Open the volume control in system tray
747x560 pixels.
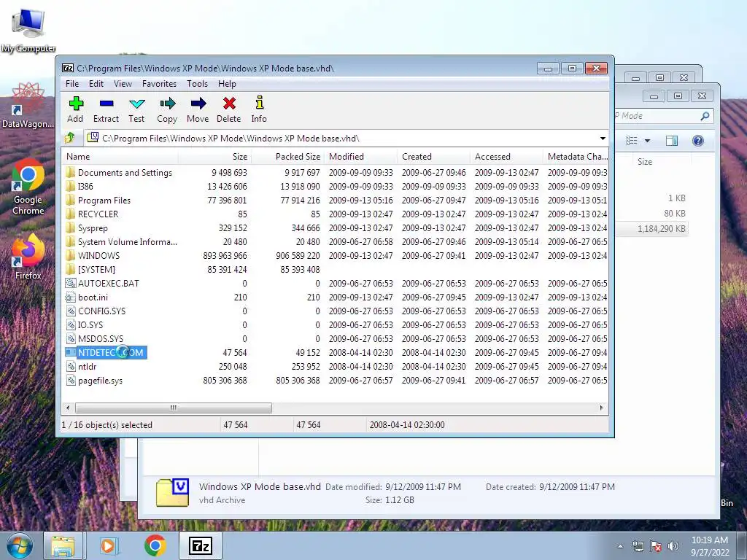point(673,546)
